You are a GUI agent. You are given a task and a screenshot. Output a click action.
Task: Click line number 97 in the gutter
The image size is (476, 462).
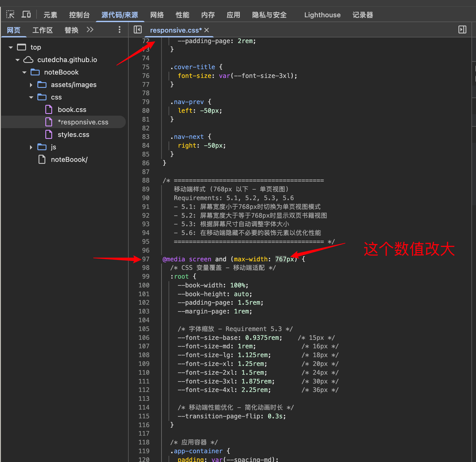coord(146,259)
